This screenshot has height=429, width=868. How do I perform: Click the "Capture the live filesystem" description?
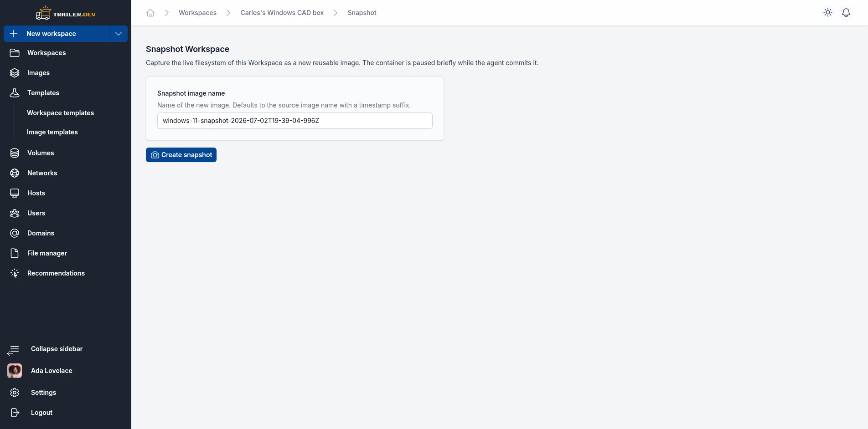coord(342,63)
